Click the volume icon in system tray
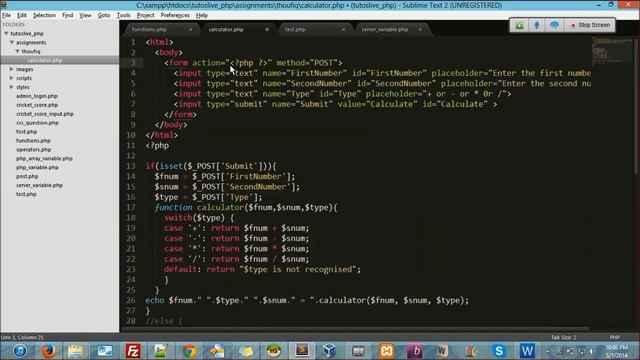 [591, 351]
